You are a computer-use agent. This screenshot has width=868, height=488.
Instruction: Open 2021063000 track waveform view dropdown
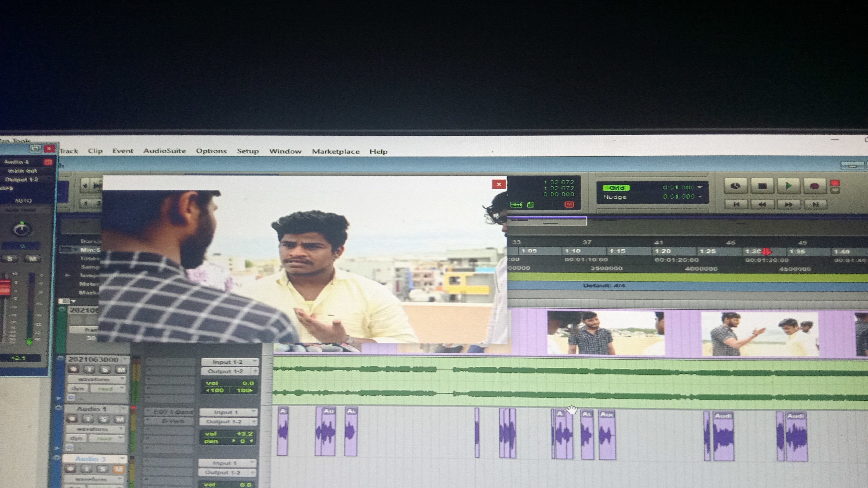[96, 379]
